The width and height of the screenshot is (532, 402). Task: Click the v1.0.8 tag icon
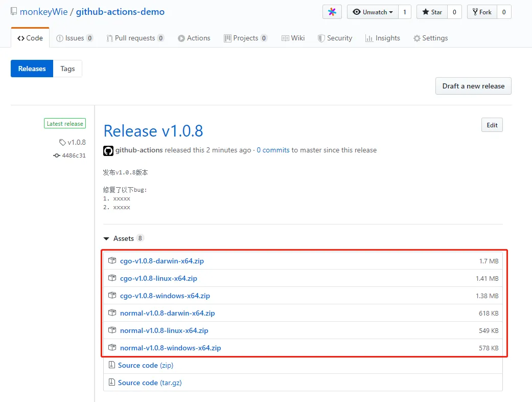point(62,143)
